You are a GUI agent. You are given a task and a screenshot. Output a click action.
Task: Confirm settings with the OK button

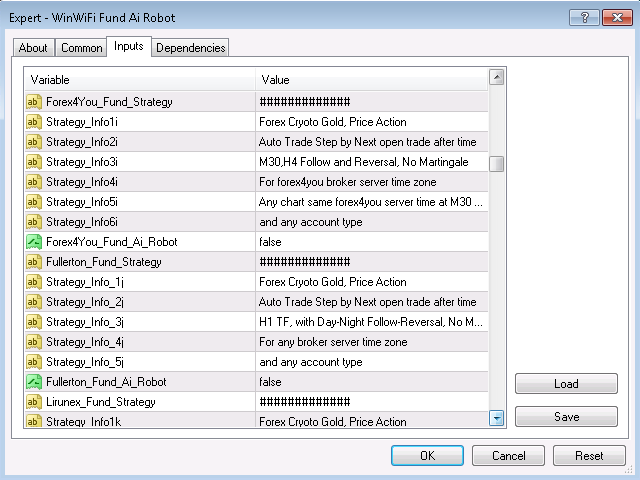pyautogui.click(x=427, y=456)
